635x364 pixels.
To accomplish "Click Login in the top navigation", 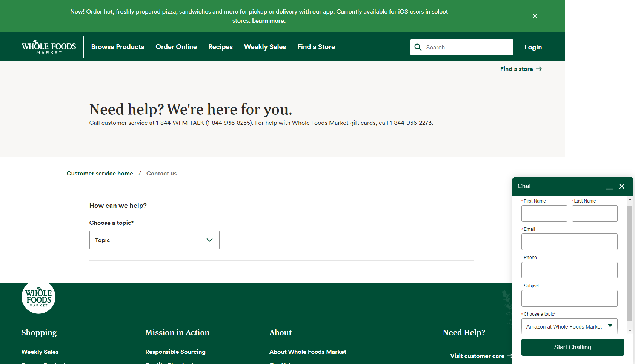I will (533, 47).
